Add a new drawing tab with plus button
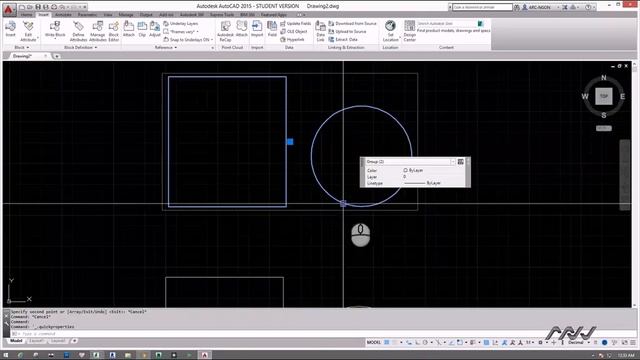Screen dimensions: 640x360 57,56
